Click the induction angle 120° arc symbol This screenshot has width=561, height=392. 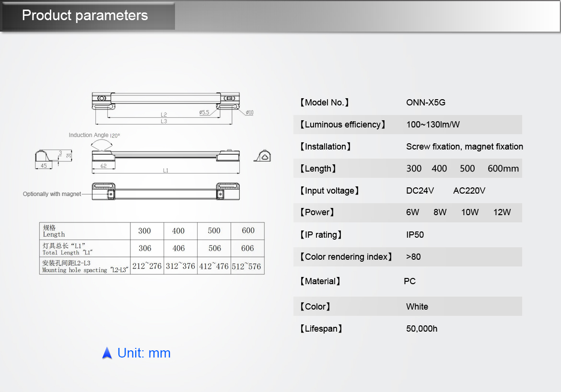(106, 144)
